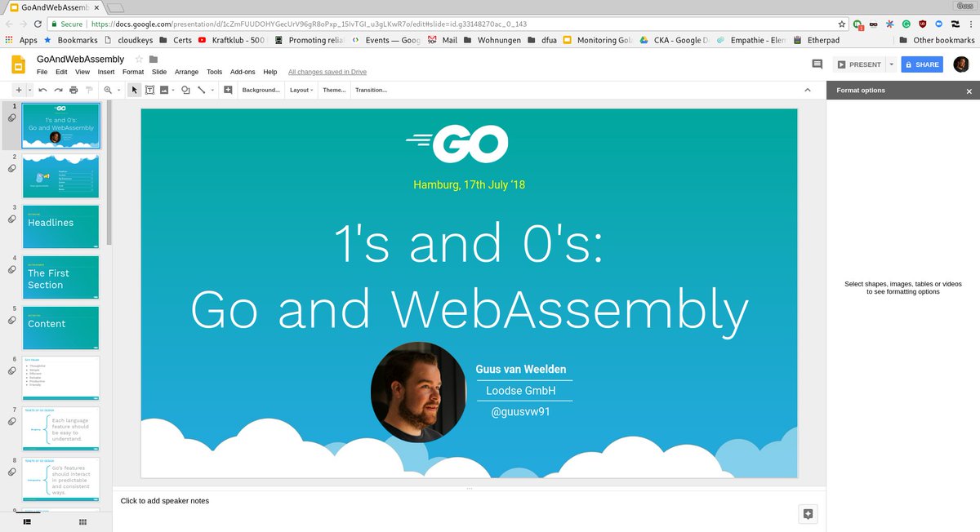
Task: Collapse the menus with the chevron-up icon
Action: pyautogui.click(x=808, y=90)
